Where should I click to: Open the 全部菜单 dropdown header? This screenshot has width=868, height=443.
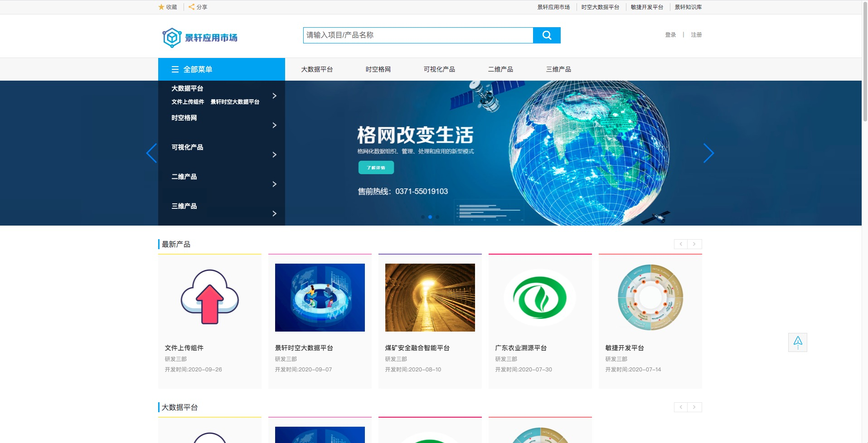click(x=222, y=69)
